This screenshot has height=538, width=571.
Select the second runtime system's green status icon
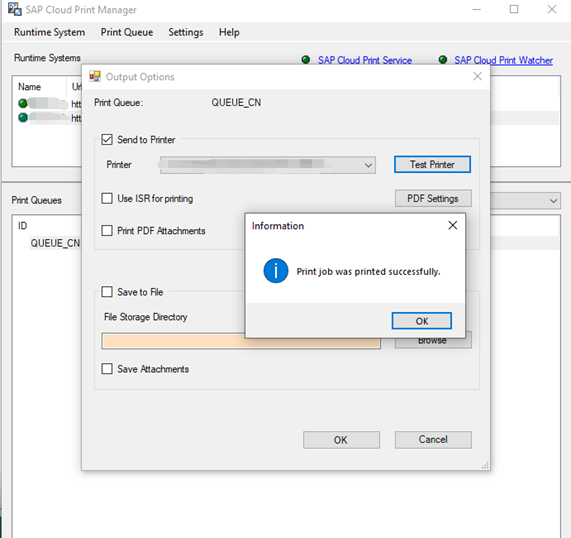click(23, 117)
